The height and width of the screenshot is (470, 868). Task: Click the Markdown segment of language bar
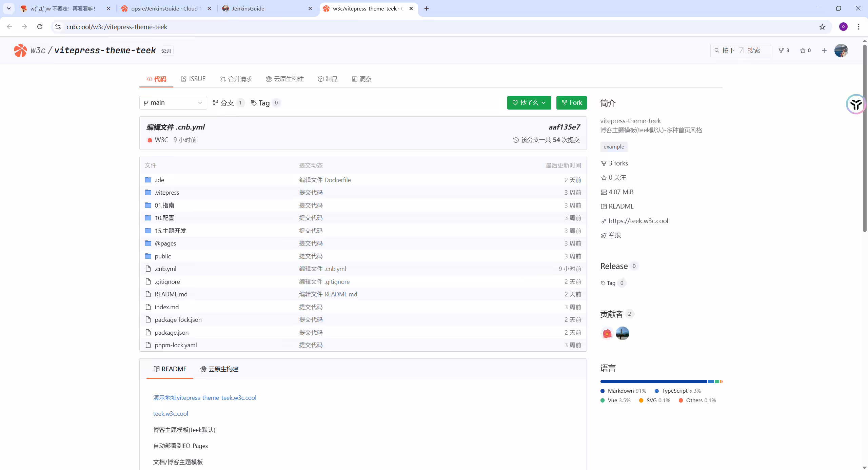[x=653, y=381]
